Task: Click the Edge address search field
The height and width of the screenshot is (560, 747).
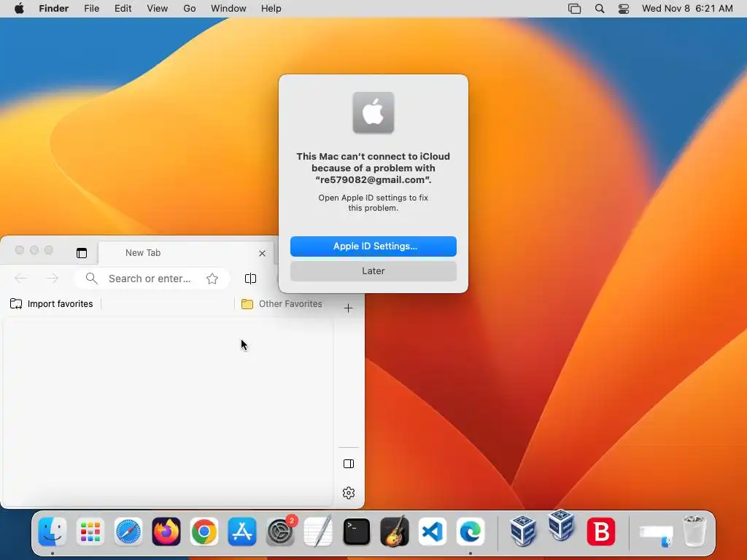Action: tap(152, 279)
